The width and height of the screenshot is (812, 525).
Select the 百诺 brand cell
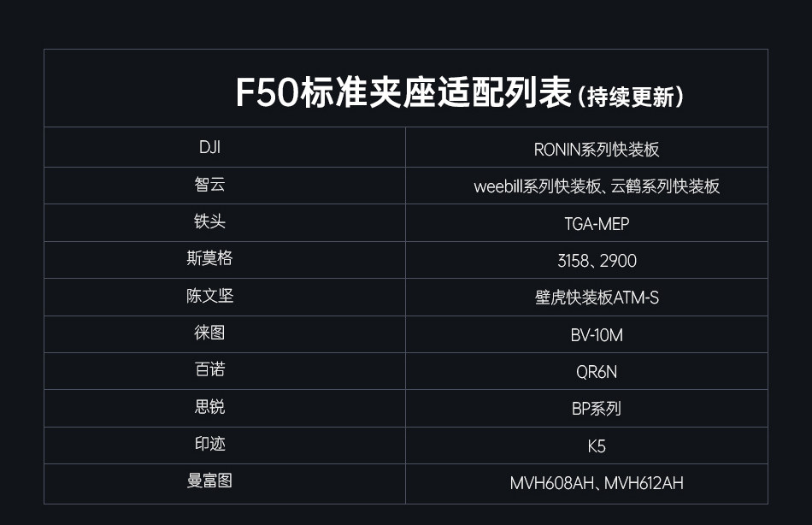(x=209, y=369)
